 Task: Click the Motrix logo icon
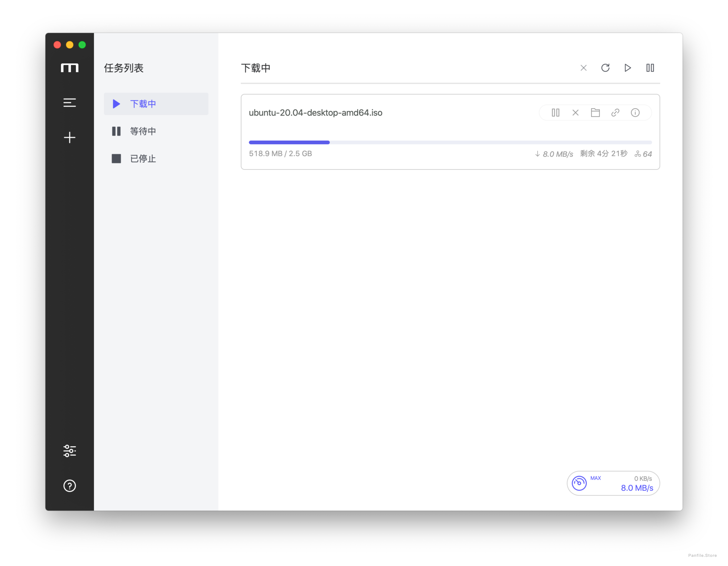click(70, 68)
